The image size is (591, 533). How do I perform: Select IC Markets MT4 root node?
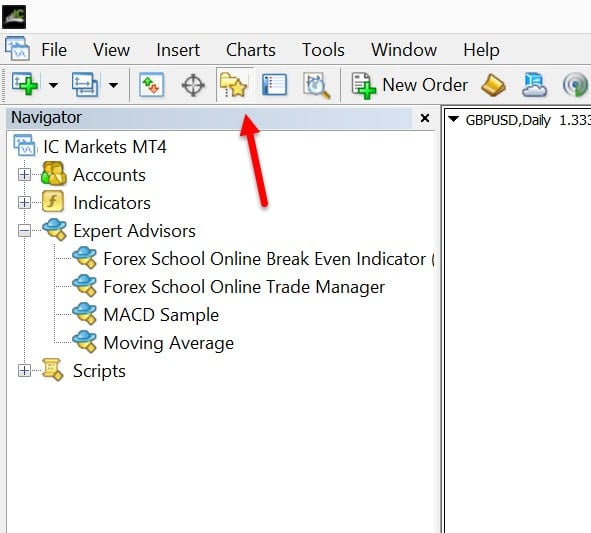[104, 147]
